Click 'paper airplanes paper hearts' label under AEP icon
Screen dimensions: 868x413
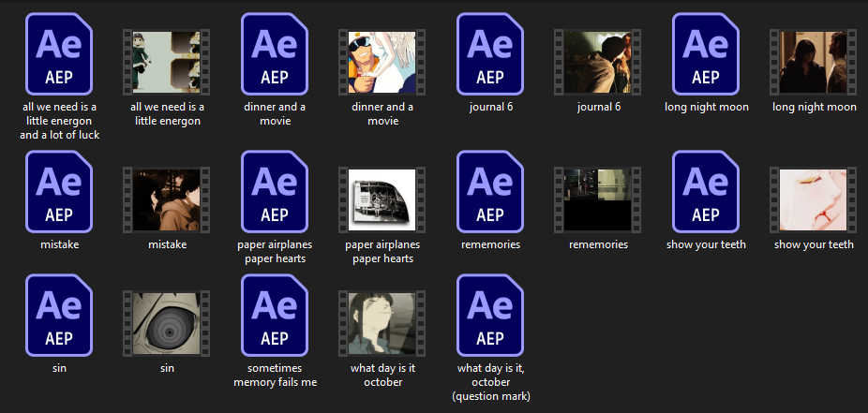[x=275, y=251]
